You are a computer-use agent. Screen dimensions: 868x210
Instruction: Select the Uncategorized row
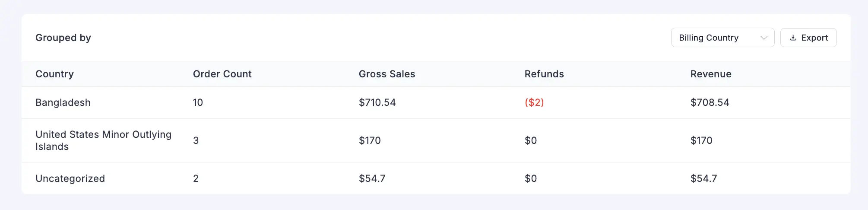click(70, 178)
